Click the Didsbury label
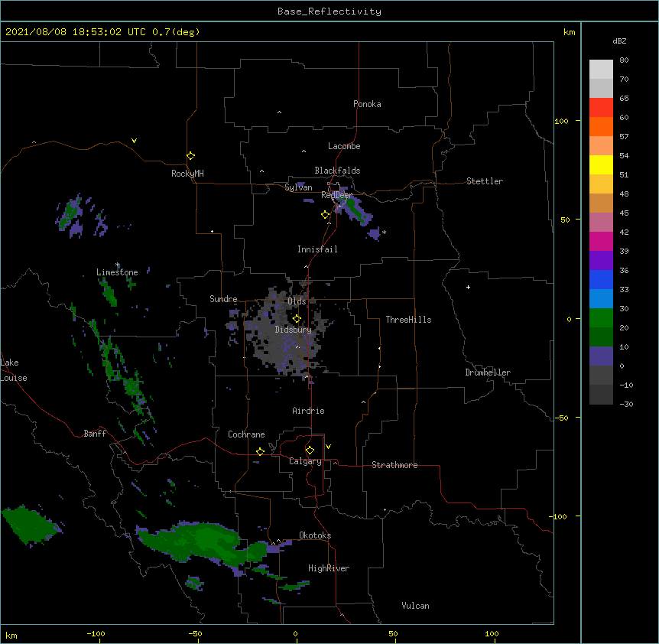 coord(293,330)
